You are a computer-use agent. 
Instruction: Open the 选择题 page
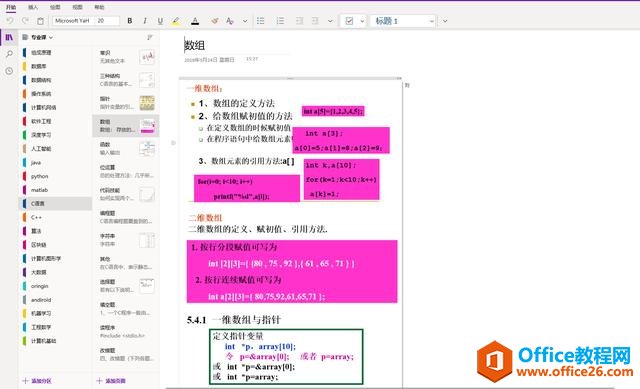pyautogui.click(x=126, y=285)
